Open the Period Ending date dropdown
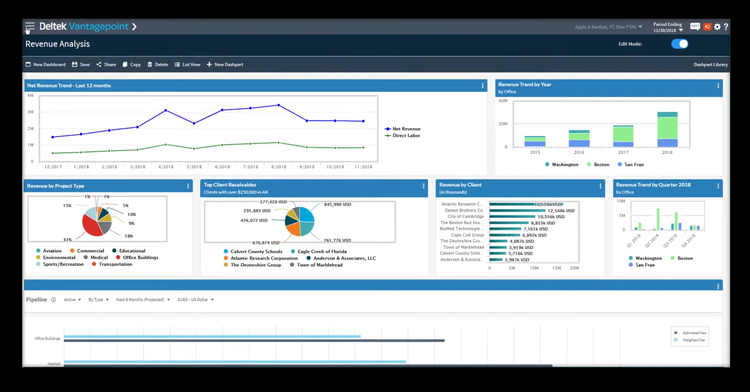Screen dimensions: 750x392 pos(668,27)
